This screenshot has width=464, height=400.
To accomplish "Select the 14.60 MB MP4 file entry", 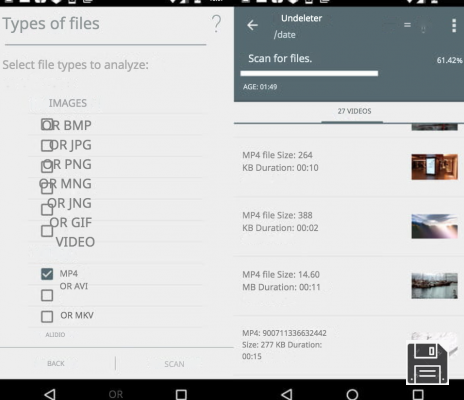I will pos(349,285).
